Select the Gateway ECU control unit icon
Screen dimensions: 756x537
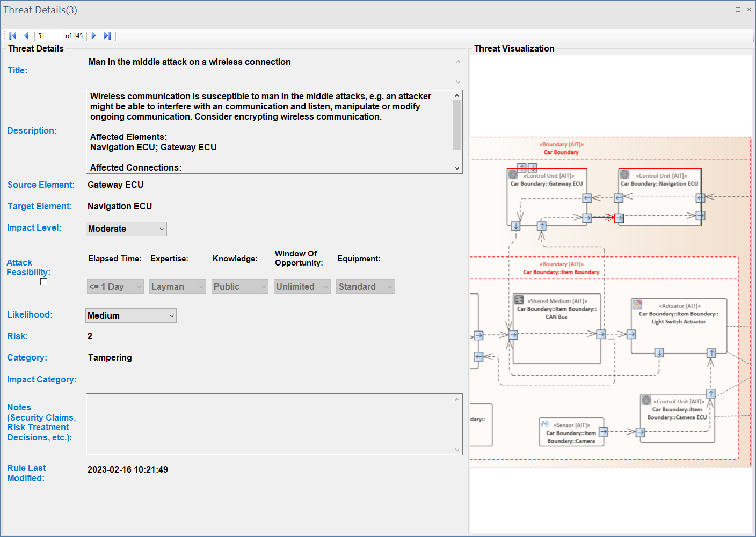click(x=513, y=175)
